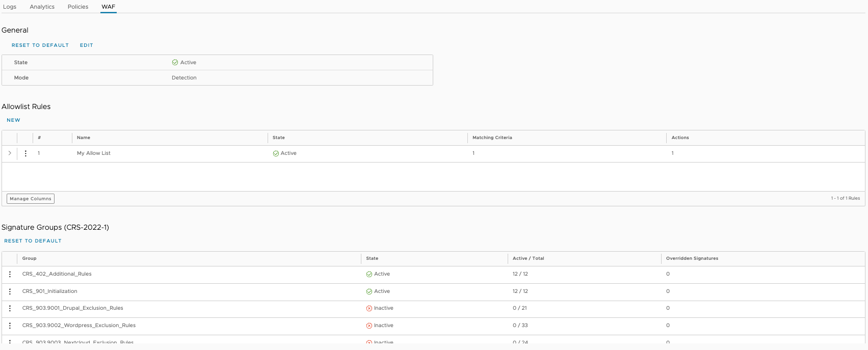Click My Allow List rule name

94,153
